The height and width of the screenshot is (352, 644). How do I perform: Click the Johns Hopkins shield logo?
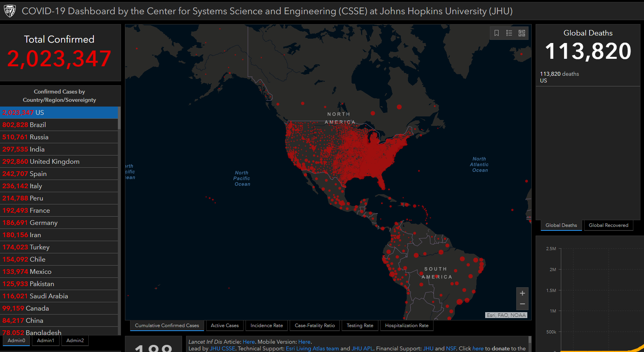pos(9,11)
